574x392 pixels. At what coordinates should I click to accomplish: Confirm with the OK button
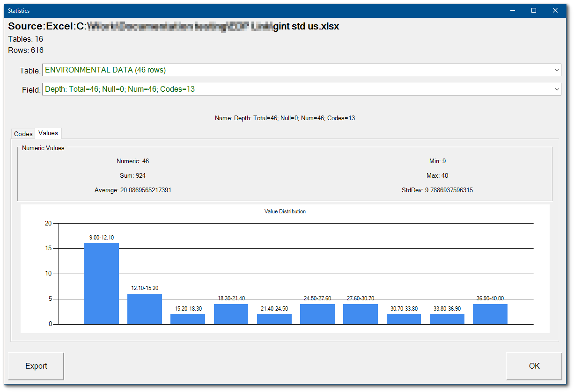pos(534,366)
